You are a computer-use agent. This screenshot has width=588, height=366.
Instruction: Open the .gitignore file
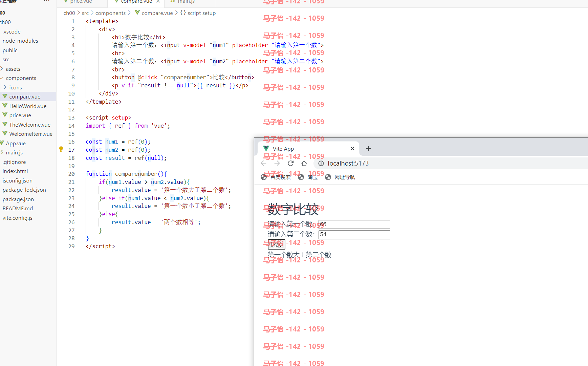(14, 162)
